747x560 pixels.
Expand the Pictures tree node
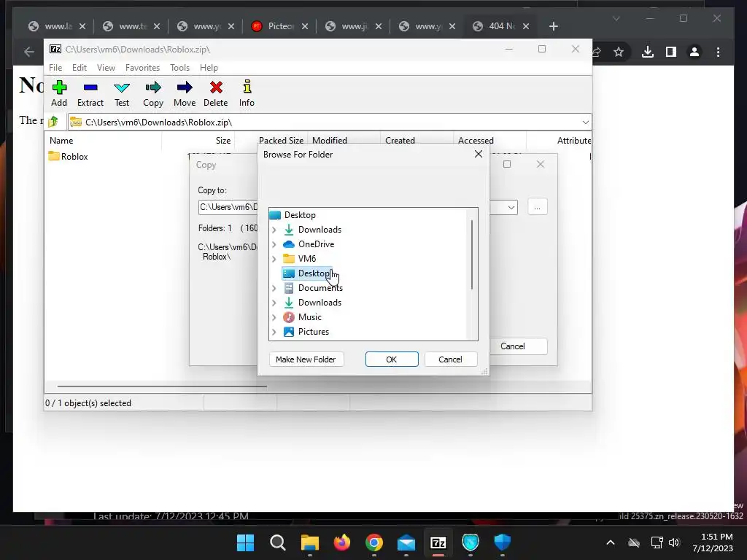tap(274, 332)
